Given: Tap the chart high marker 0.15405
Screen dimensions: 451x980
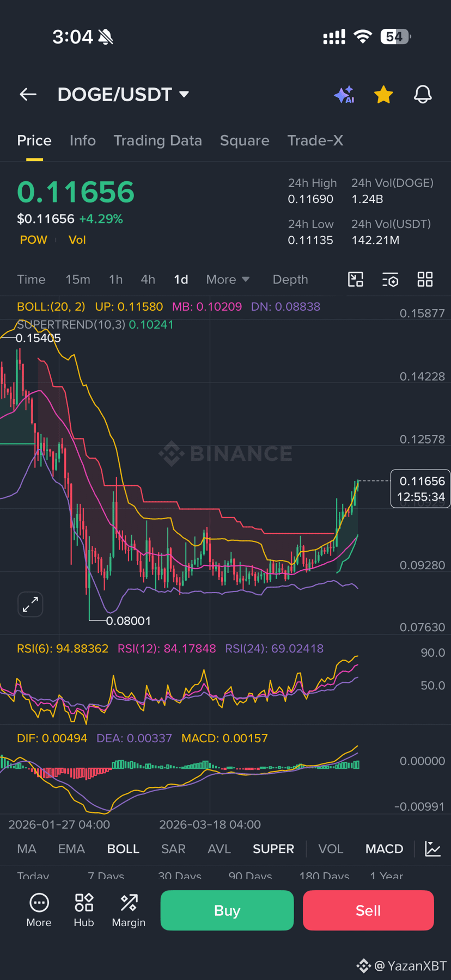Looking at the screenshot, I should pos(38,338).
